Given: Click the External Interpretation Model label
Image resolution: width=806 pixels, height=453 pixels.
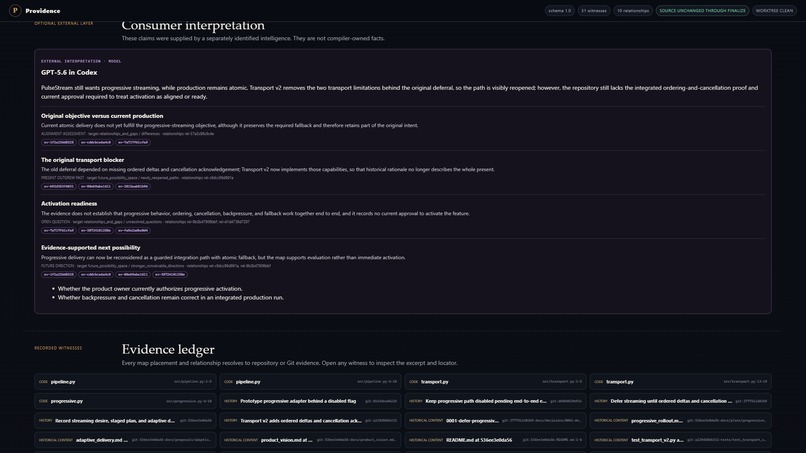Looking at the screenshot, I should [x=81, y=61].
